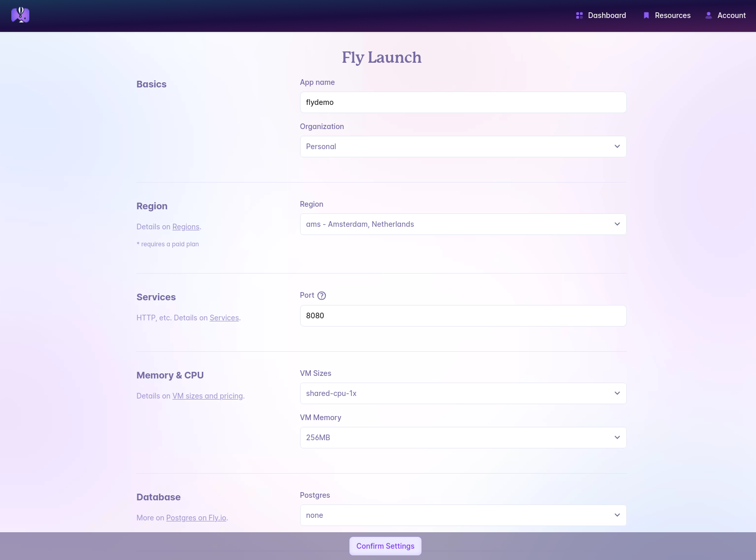Open the Organization dropdown showing Personal

(x=463, y=147)
